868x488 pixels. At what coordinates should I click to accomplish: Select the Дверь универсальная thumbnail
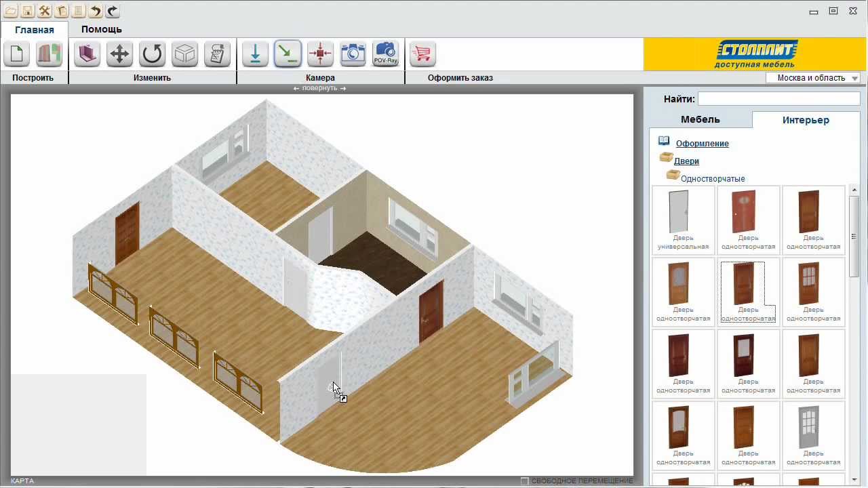pos(683,220)
